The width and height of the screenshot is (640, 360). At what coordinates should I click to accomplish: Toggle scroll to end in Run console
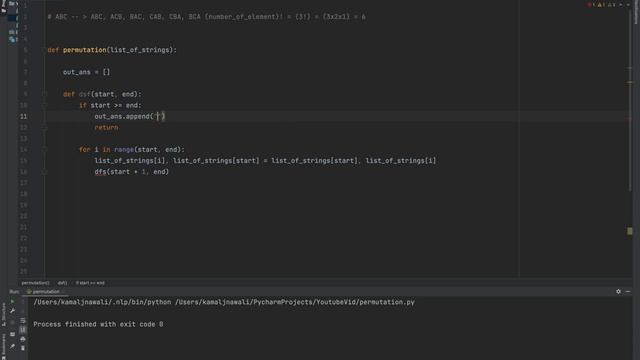point(23,329)
